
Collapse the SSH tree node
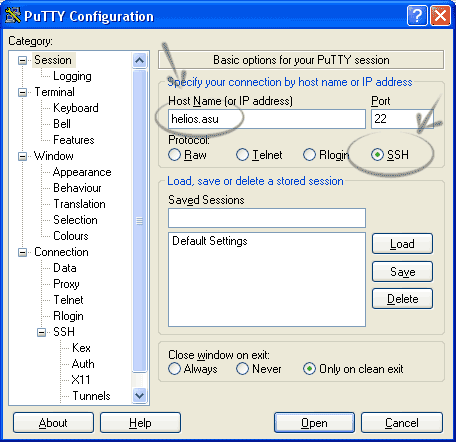41,332
